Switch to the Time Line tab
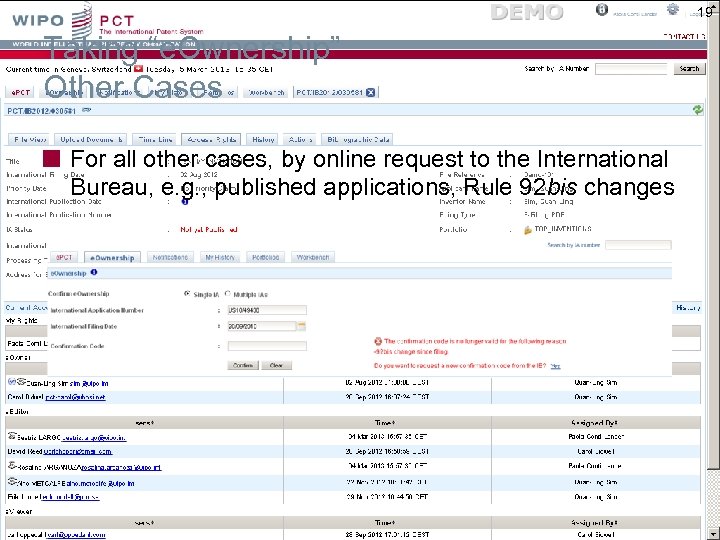 (155, 140)
